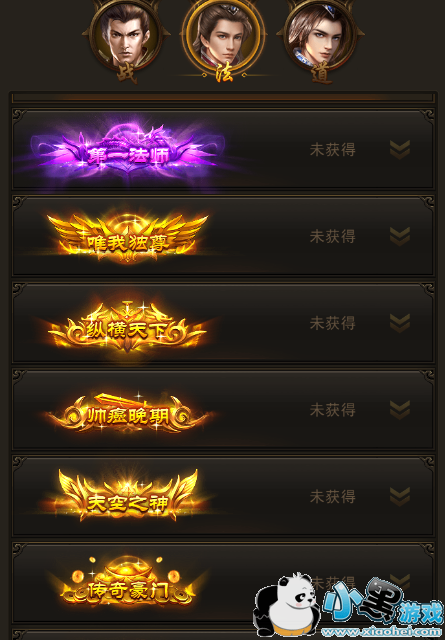Open the www.xiaohei.com watermark link
This screenshot has height=640, width=445.
(x=382, y=633)
